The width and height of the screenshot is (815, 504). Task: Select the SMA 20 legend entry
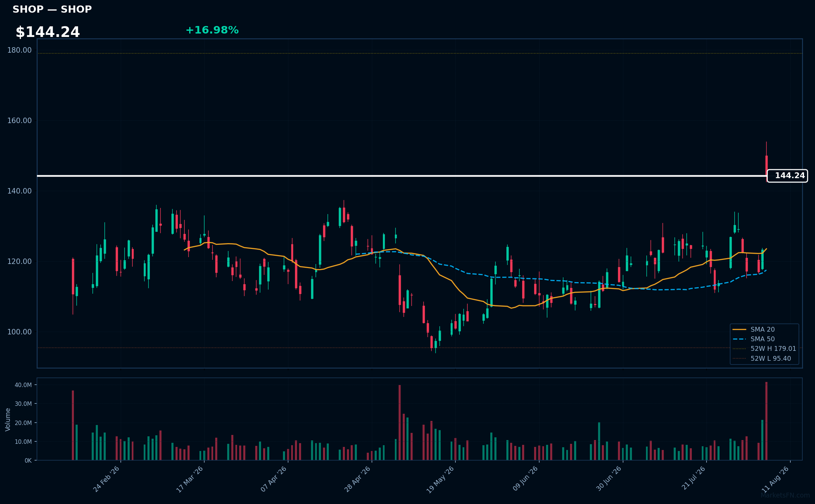click(754, 329)
